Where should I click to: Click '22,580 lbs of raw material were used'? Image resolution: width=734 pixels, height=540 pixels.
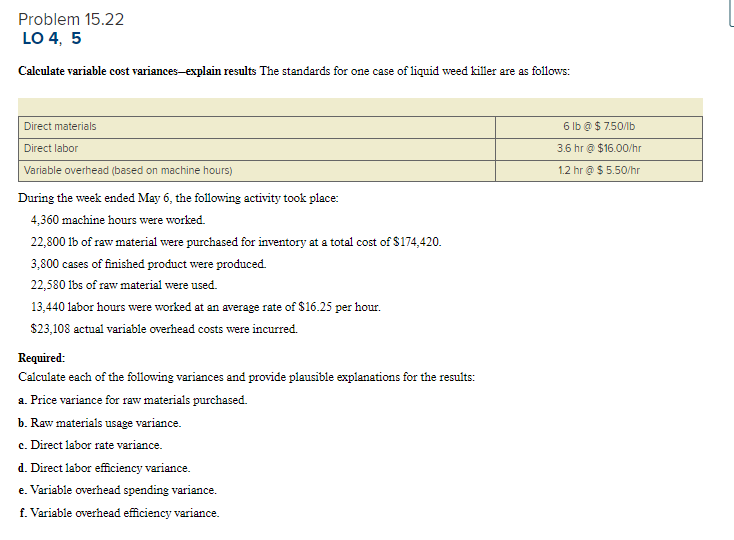click(x=124, y=285)
